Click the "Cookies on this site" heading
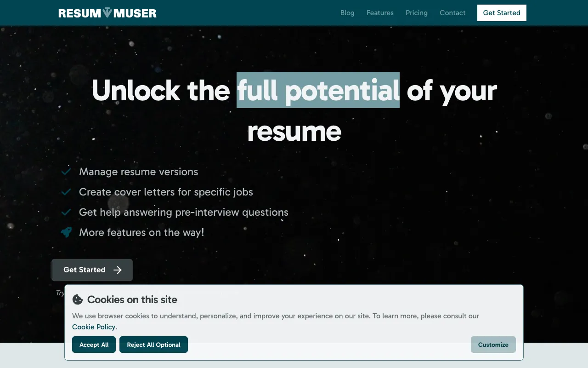This screenshot has width=588, height=368. [x=132, y=299]
